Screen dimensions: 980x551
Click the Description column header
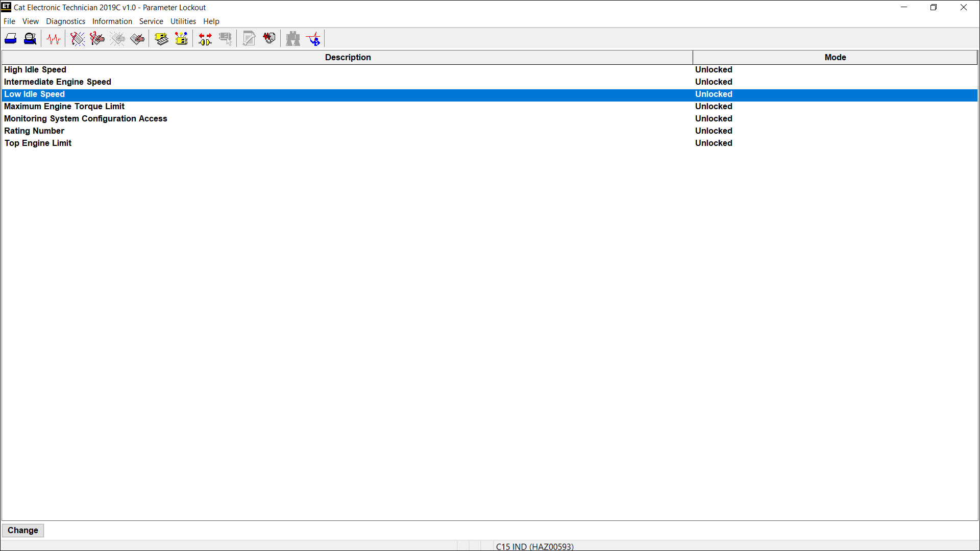(x=348, y=57)
